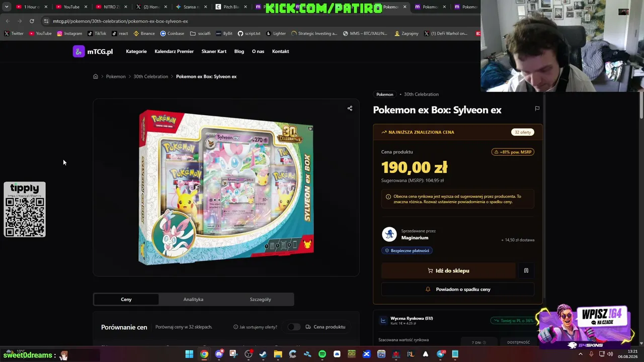This screenshot has height=362, width=644.
Task: Reload the page in the browser
Action: [32, 21]
